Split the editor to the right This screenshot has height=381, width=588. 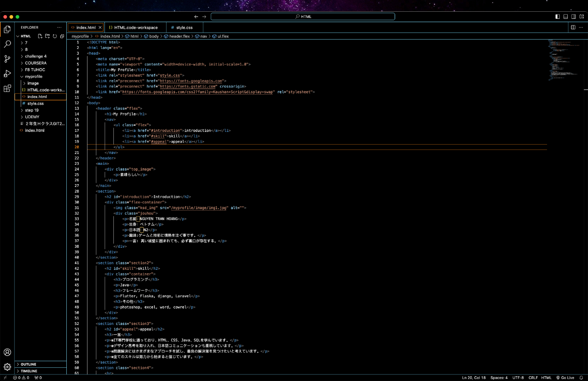[573, 27]
